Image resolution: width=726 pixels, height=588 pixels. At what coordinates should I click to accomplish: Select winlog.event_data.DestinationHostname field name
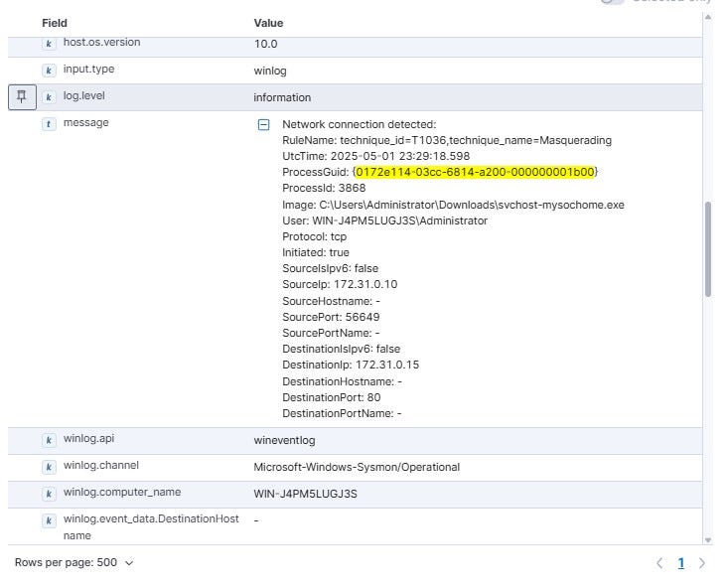point(151,526)
